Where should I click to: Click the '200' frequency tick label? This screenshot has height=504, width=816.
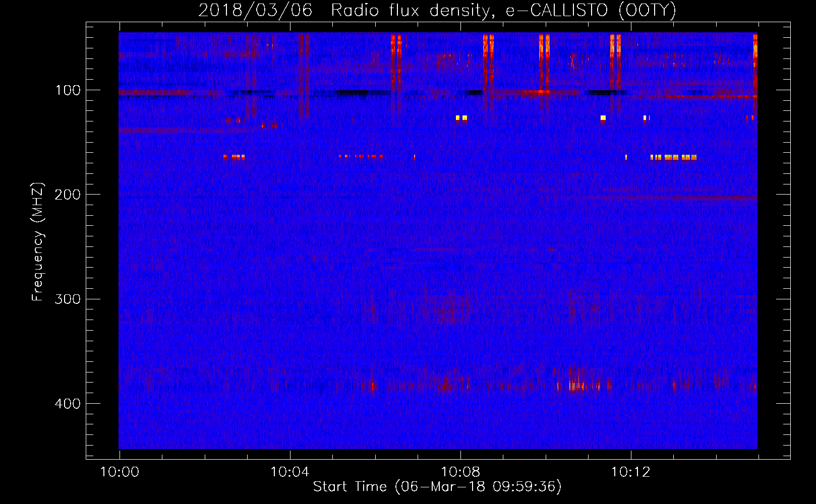(68, 195)
